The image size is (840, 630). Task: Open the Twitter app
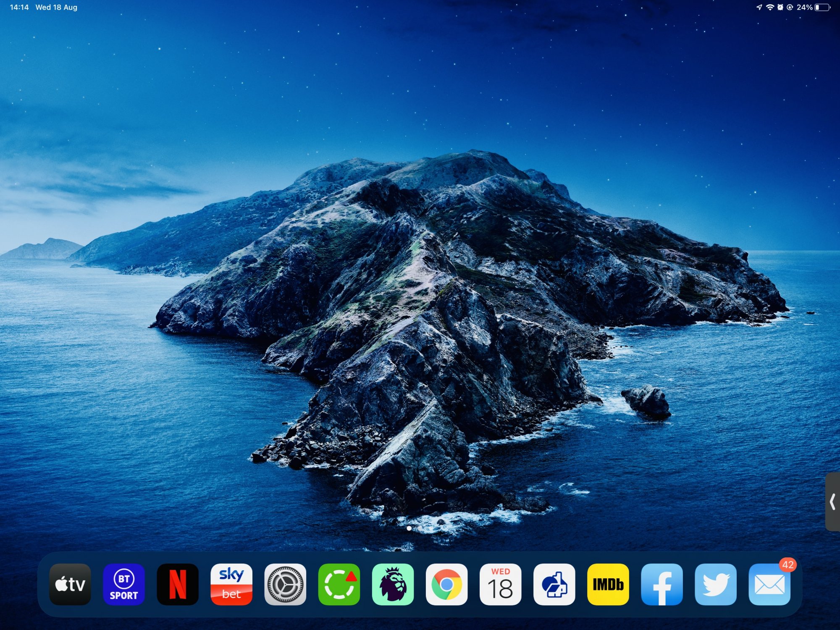(x=715, y=584)
